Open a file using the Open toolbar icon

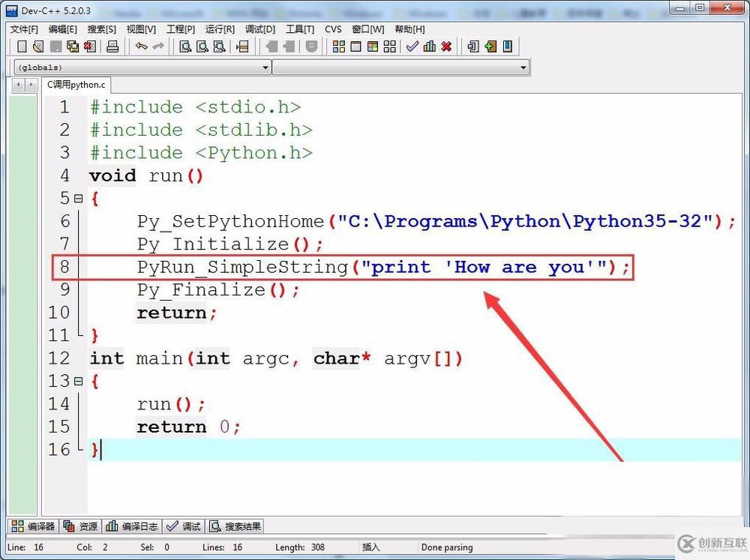[x=37, y=46]
